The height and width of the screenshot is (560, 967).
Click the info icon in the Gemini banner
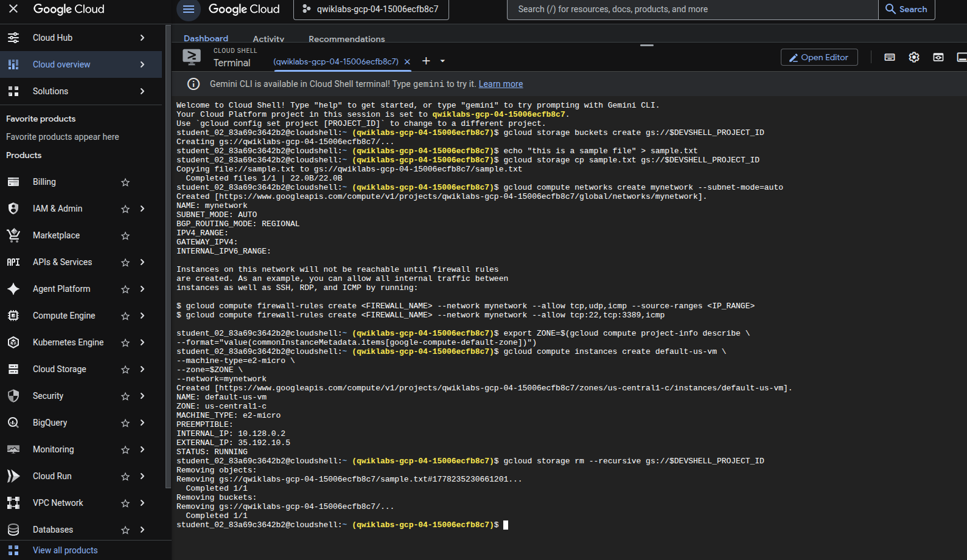tap(194, 84)
